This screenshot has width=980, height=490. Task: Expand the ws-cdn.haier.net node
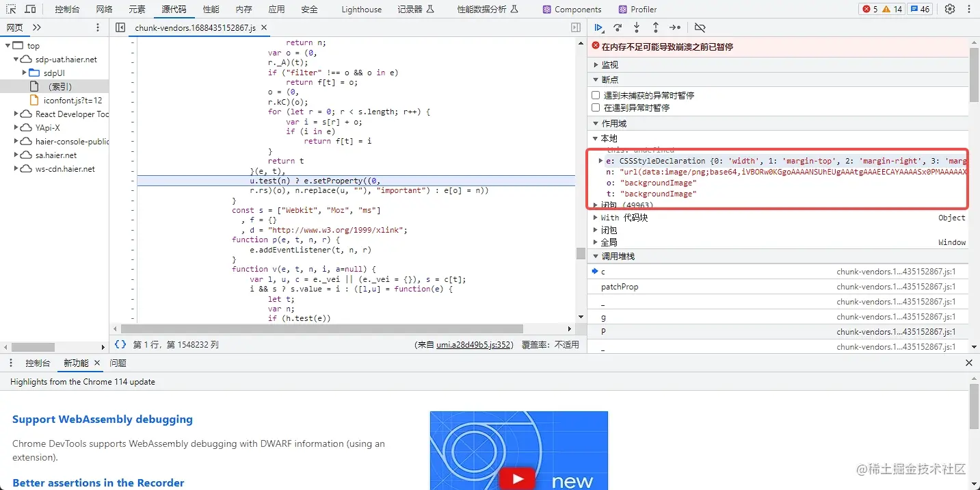(17, 168)
